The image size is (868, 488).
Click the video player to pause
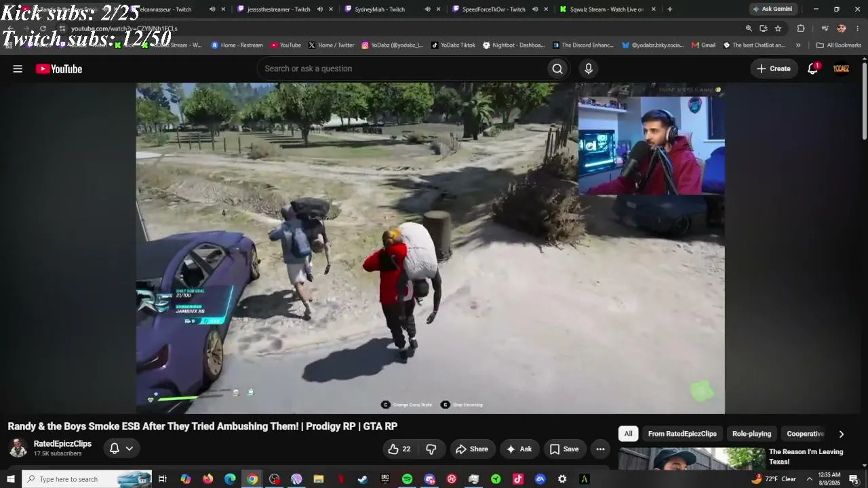tap(430, 248)
